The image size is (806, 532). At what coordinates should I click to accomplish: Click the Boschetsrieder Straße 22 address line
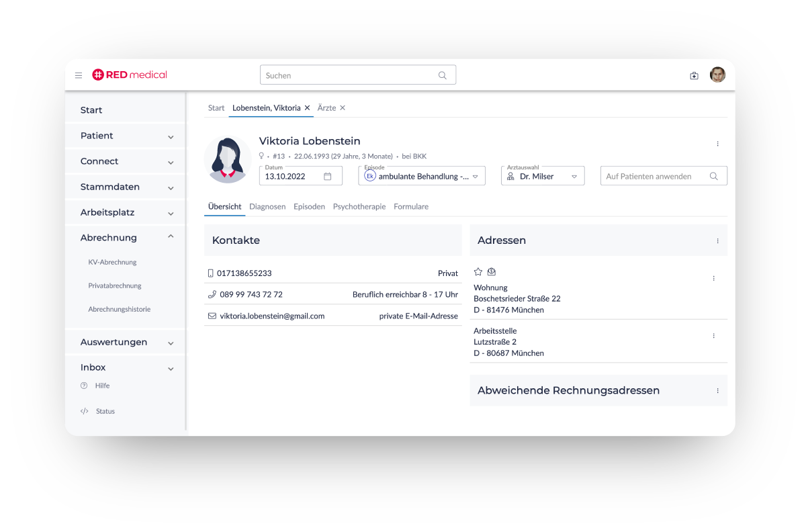click(x=517, y=299)
